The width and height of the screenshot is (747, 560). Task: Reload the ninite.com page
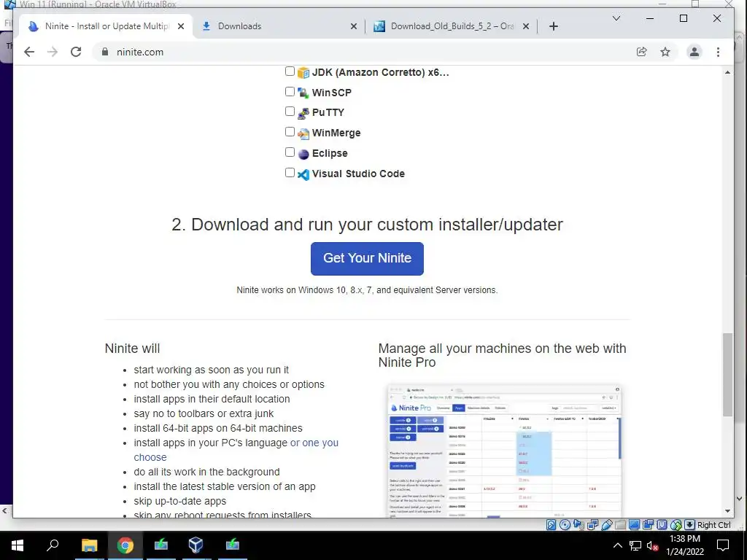click(x=76, y=52)
